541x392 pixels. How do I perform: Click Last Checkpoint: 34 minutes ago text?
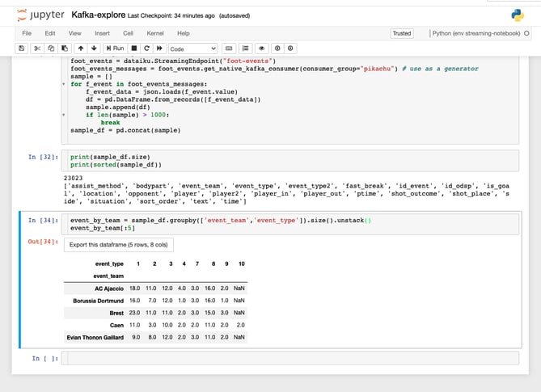pos(171,16)
